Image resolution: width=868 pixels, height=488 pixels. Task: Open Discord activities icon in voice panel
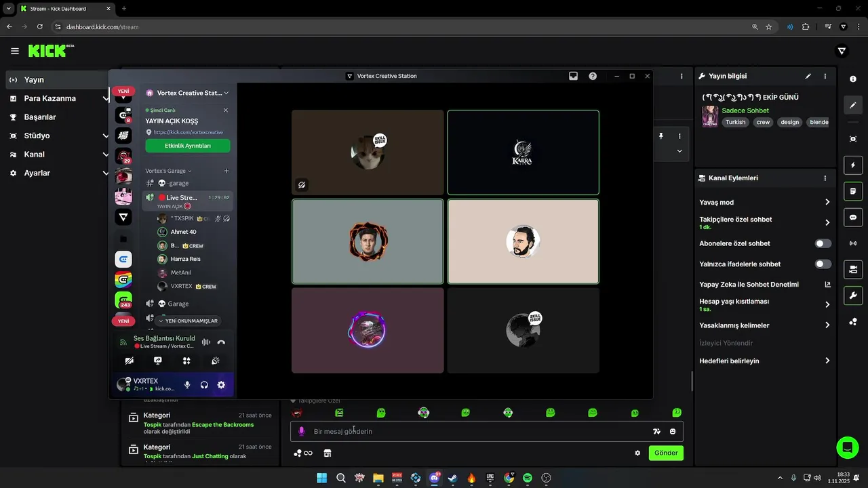pyautogui.click(x=186, y=361)
